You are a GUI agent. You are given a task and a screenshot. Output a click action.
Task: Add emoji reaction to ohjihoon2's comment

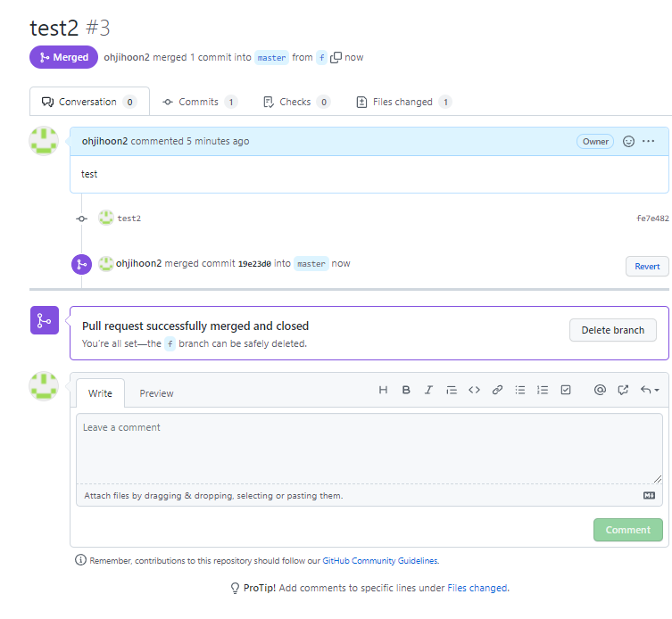coord(628,141)
